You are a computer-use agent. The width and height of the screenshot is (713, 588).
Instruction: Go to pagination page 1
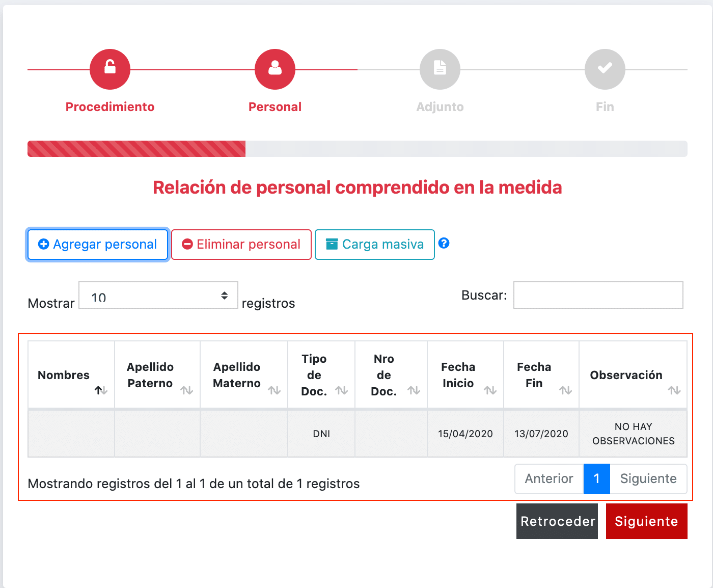tap(596, 479)
